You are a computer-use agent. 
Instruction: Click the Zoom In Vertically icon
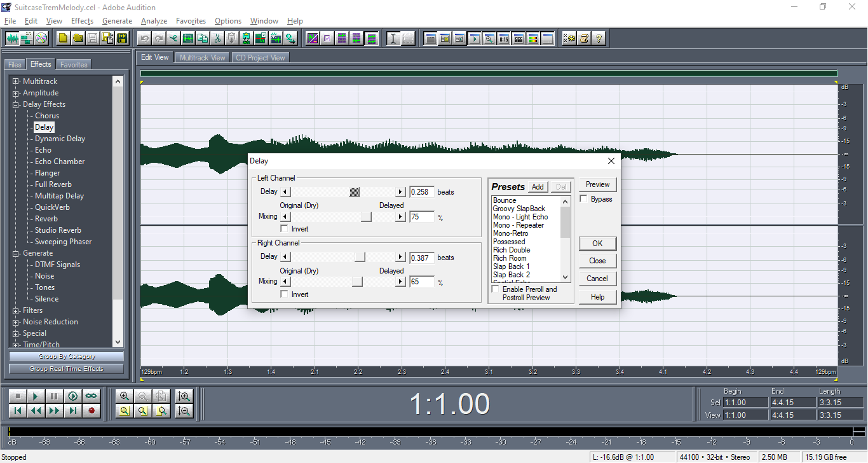coord(184,396)
